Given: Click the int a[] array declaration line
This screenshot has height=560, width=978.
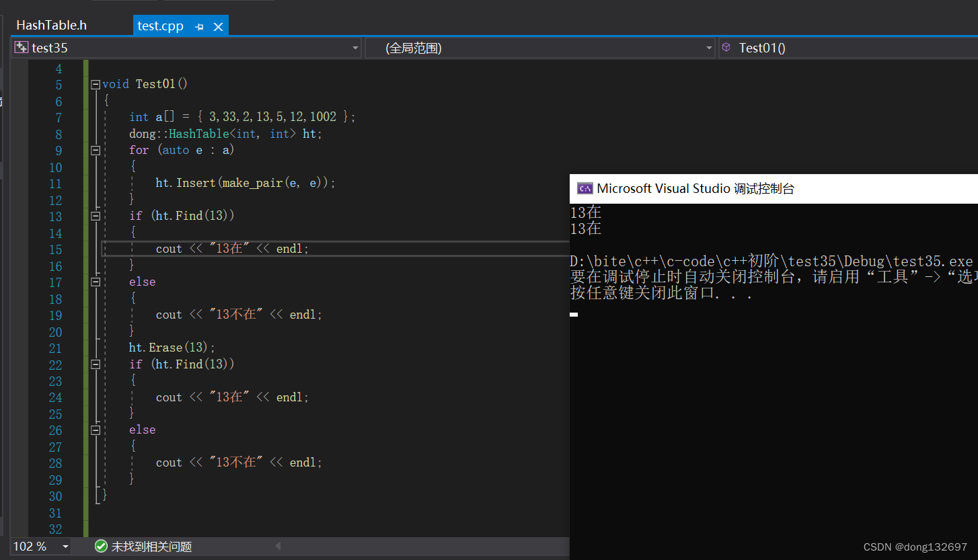Looking at the screenshot, I should (x=242, y=117).
